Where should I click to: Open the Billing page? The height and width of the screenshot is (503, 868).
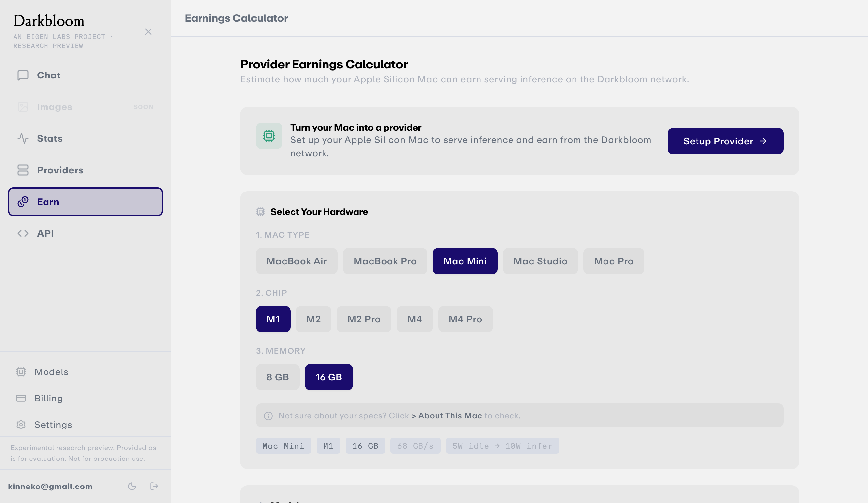point(85,398)
